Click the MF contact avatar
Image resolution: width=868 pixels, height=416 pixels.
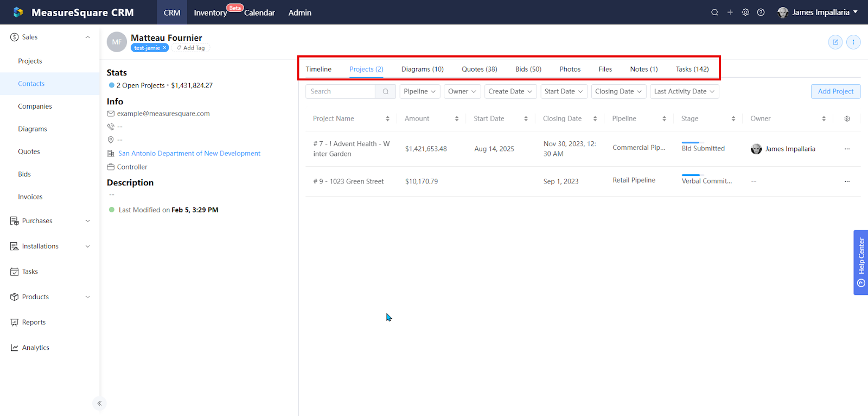pos(117,42)
